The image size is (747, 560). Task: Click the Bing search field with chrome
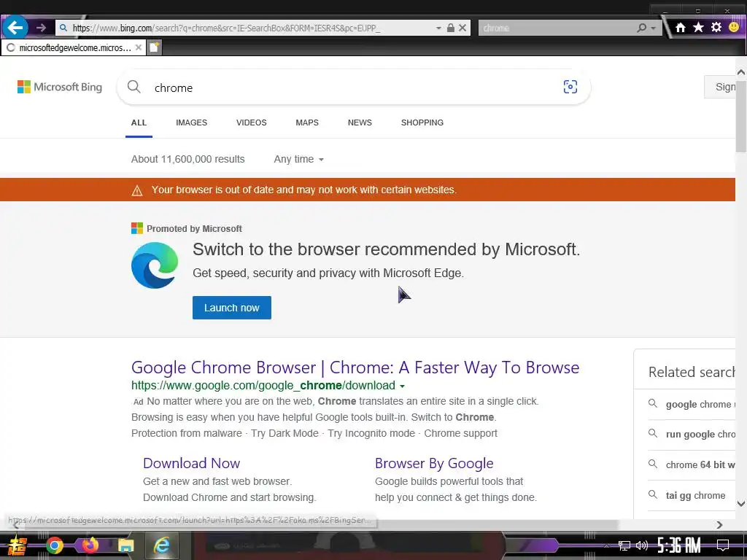[352, 87]
